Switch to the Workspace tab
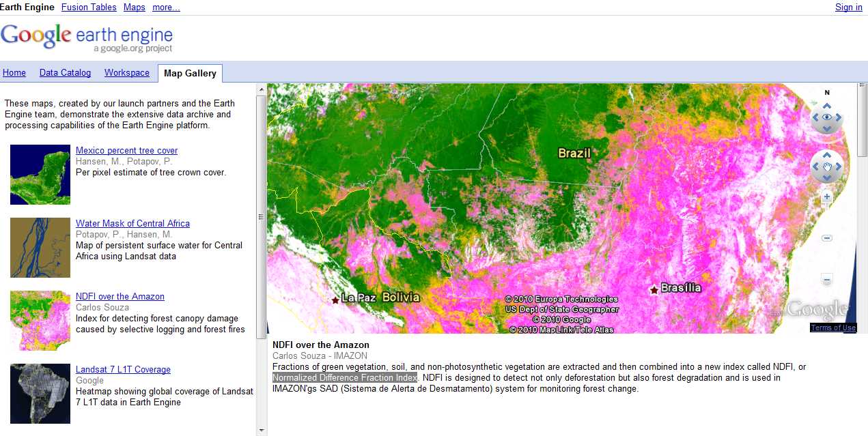The image size is (868, 436). click(126, 73)
